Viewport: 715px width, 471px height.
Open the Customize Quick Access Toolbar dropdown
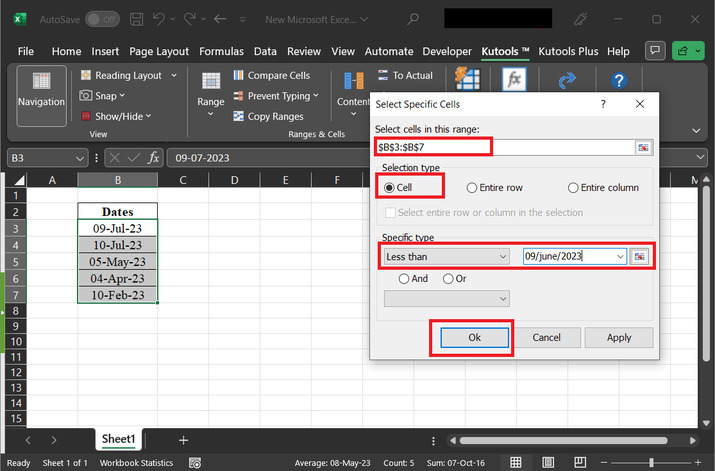243,19
